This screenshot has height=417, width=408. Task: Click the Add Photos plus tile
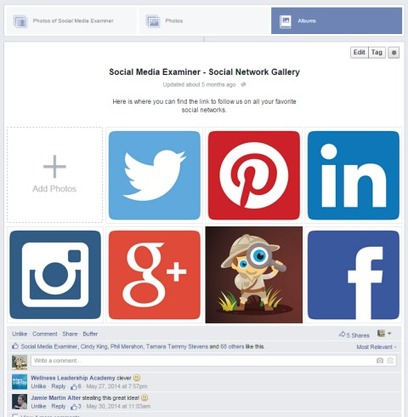[x=55, y=175]
